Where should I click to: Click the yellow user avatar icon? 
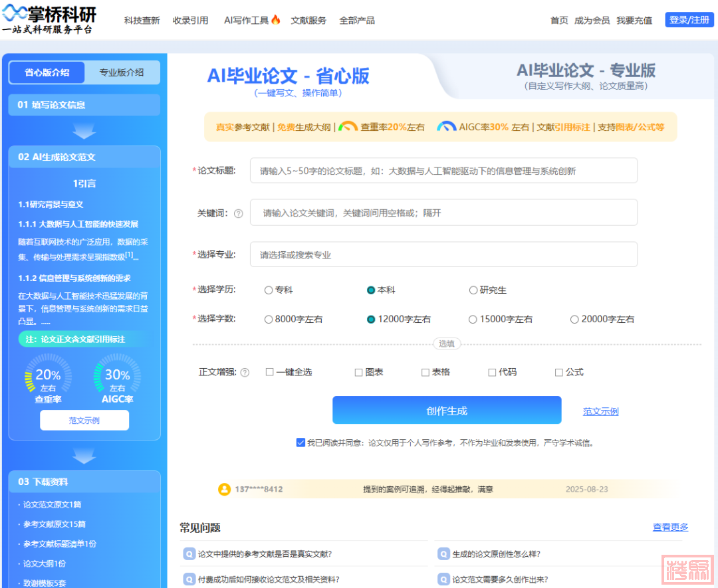point(224,490)
